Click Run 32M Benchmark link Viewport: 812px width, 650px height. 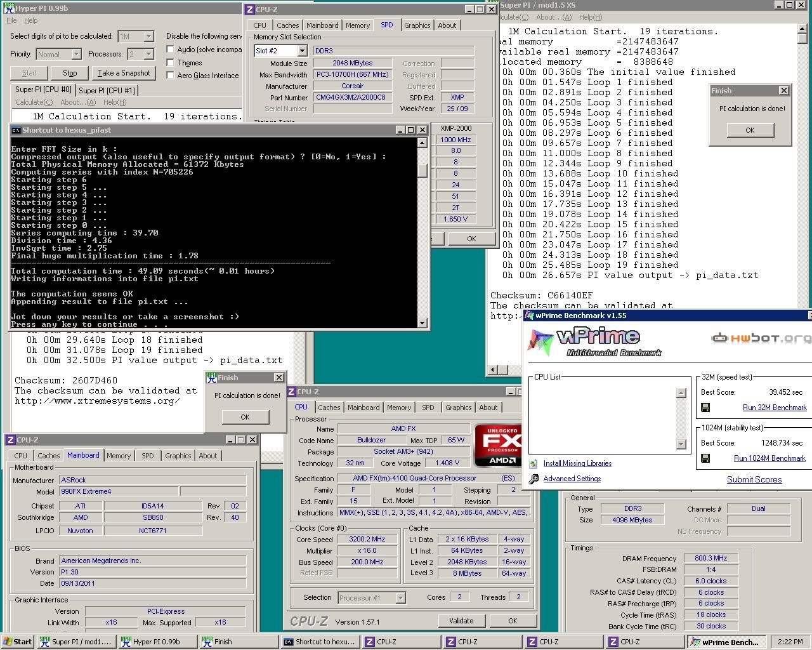[x=775, y=408]
